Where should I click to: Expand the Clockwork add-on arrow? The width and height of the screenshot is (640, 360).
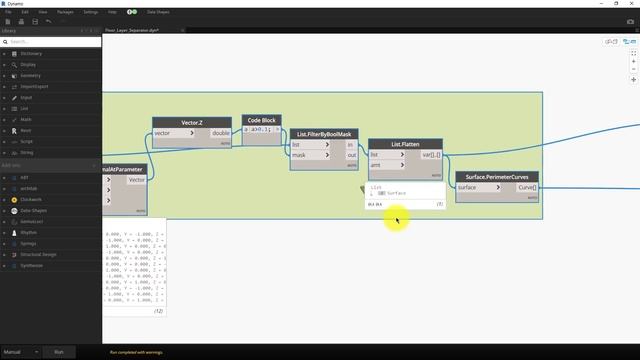pos(4,200)
